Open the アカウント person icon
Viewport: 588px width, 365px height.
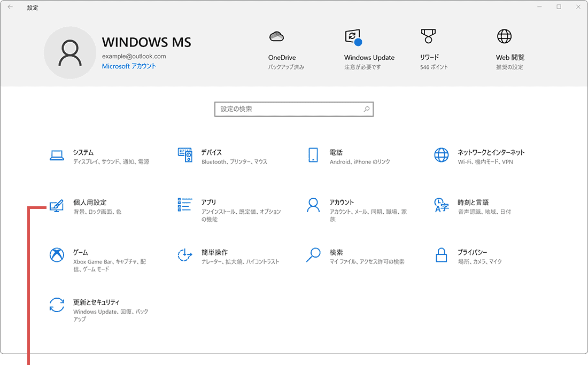[313, 205]
